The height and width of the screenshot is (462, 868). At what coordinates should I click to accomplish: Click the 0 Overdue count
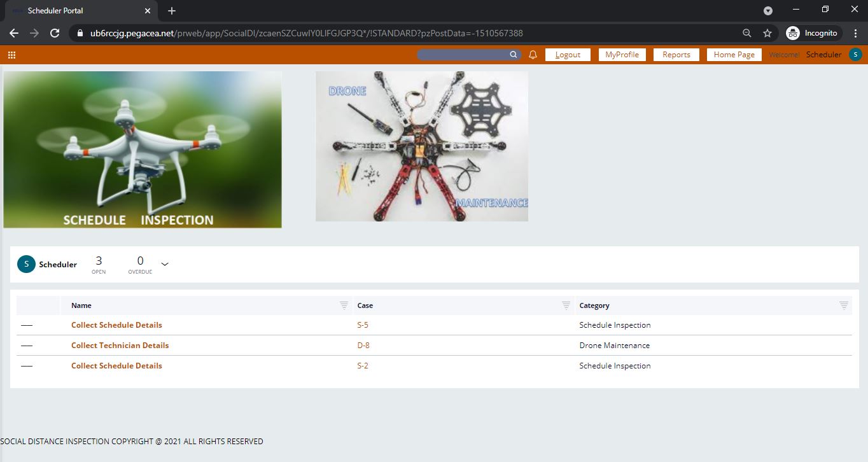[140, 264]
